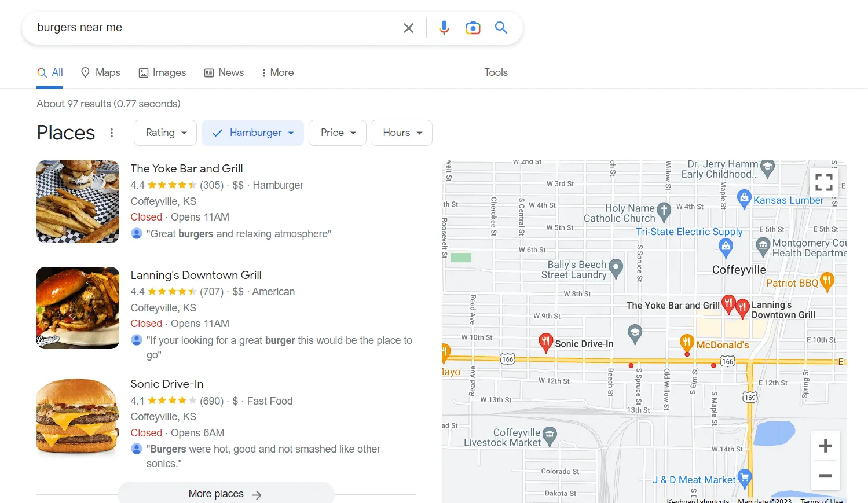
Task: Zoom in on the map
Action: 826,445
